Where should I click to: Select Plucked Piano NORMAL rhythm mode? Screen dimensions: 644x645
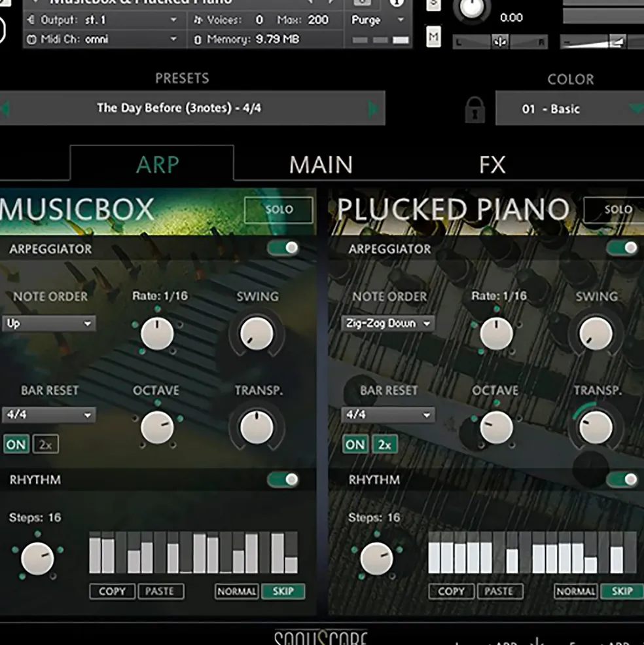click(x=576, y=591)
